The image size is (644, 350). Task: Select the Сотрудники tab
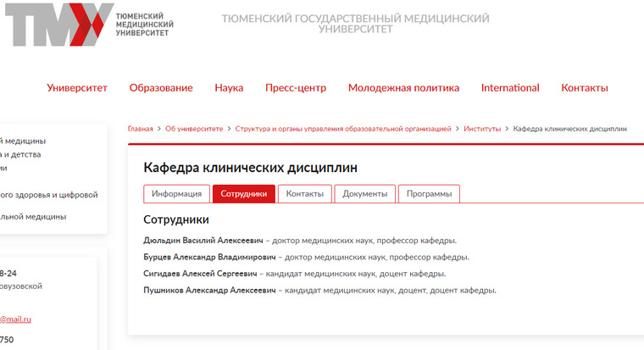243,193
